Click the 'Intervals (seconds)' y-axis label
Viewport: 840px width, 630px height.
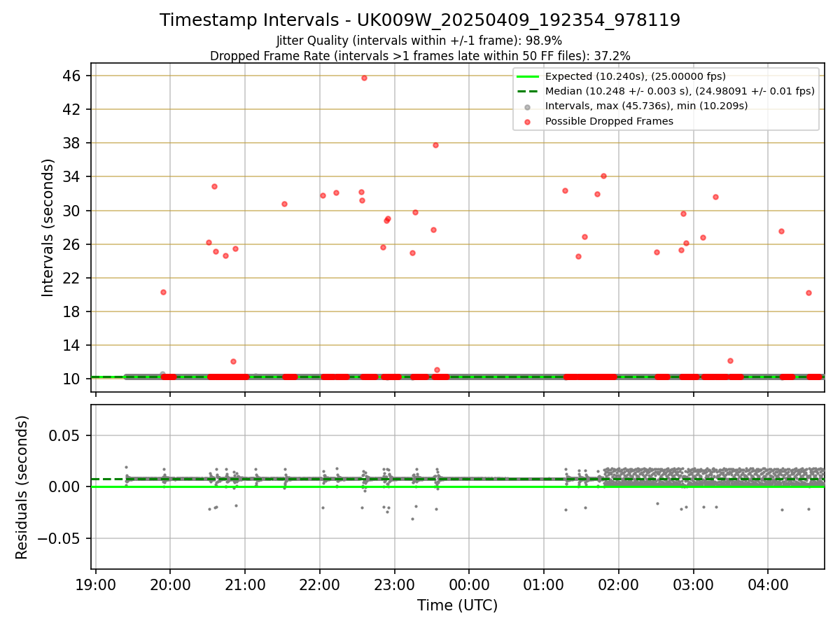pyautogui.click(x=48, y=227)
